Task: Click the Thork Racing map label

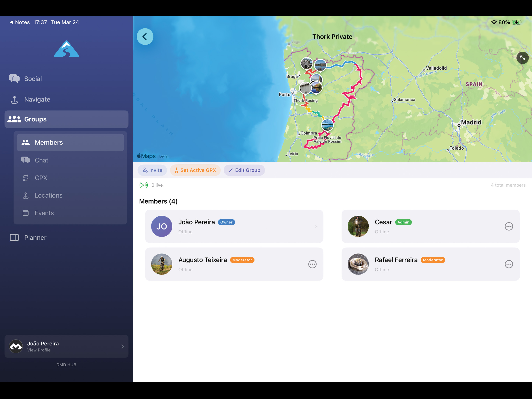Action: click(x=306, y=101)
